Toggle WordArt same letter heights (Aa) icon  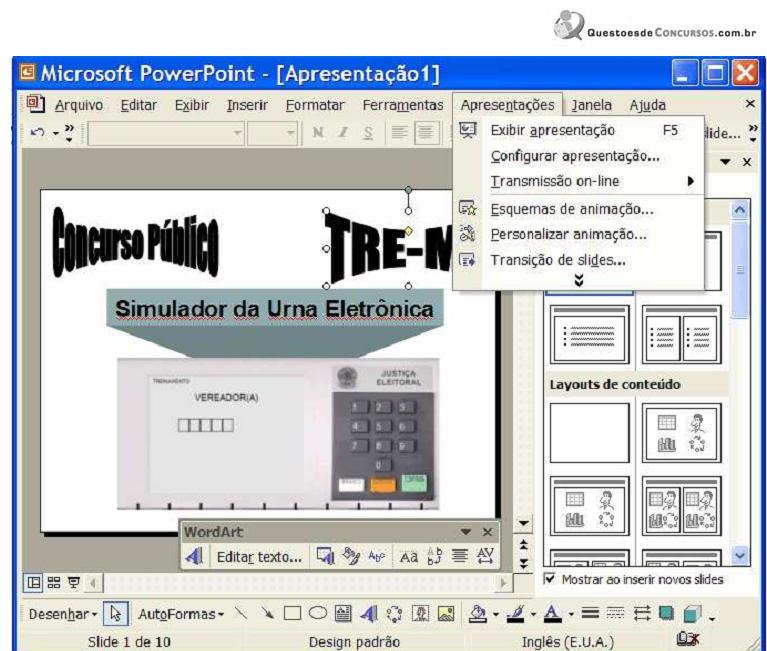pyautogui.click(x=408, y=557)
